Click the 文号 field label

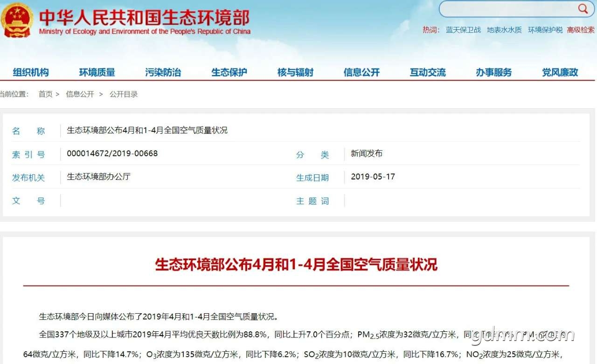tap(28, 201)
